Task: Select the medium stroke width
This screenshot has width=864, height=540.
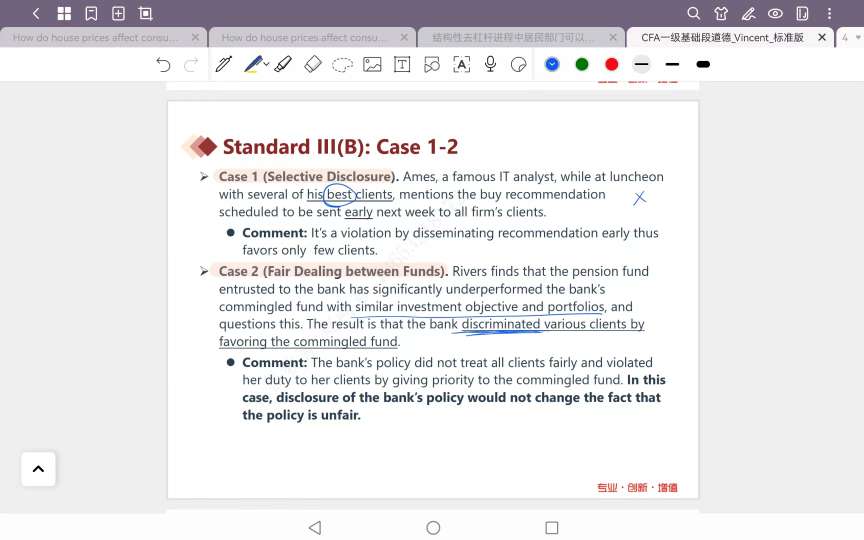Action: (x=672, y=64)
